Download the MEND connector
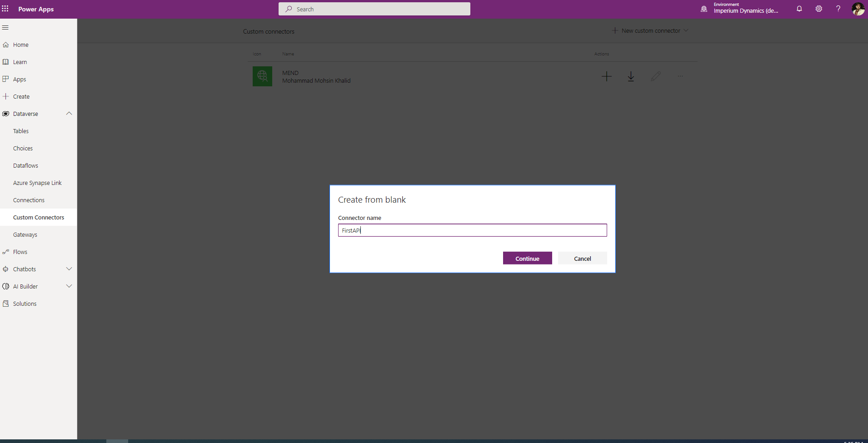The height and width of the screenshot is (443, 868). coord(631,76)
